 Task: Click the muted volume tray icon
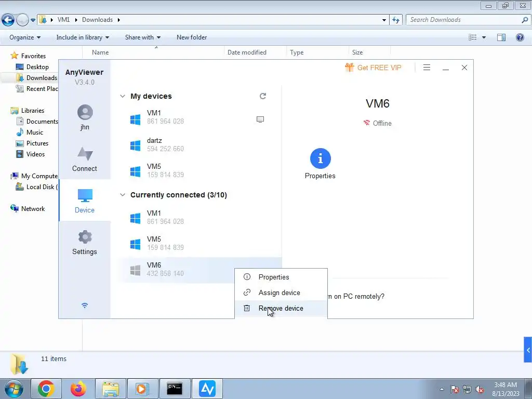[480, 390]
